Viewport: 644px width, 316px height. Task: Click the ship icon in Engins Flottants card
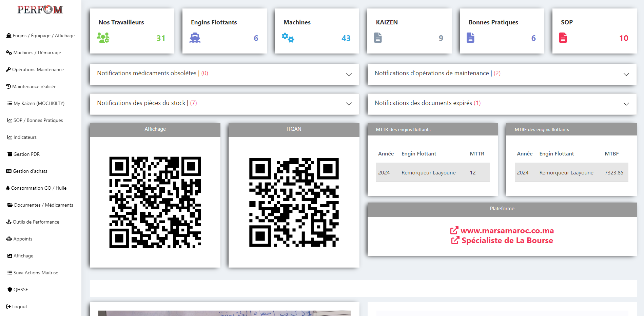[195, 38]
